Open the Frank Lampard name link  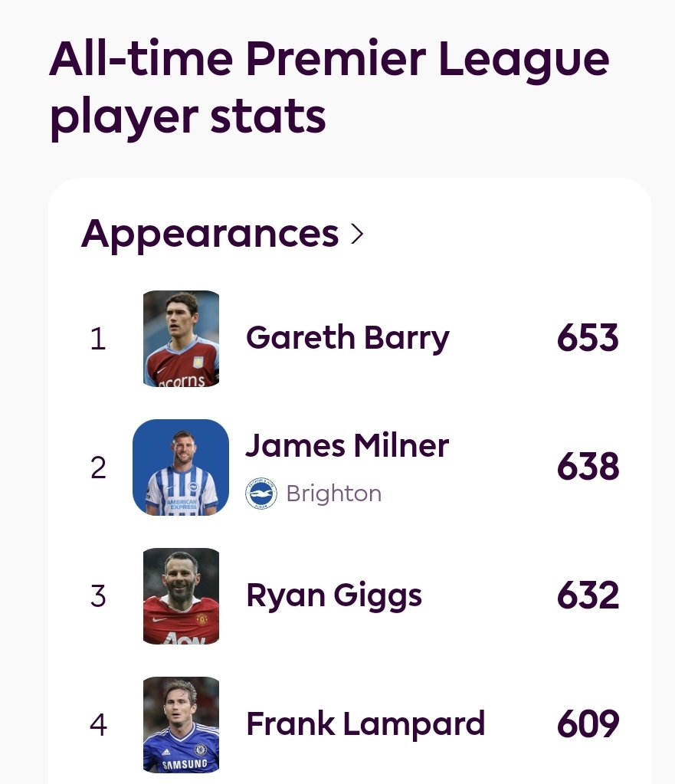click(365, 723)
